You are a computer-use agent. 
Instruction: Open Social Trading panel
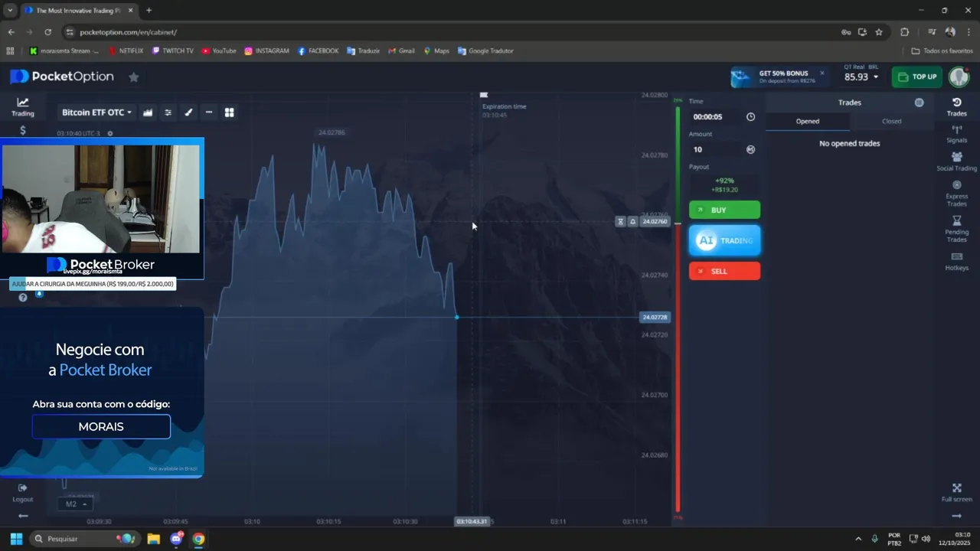pos(957,161)
